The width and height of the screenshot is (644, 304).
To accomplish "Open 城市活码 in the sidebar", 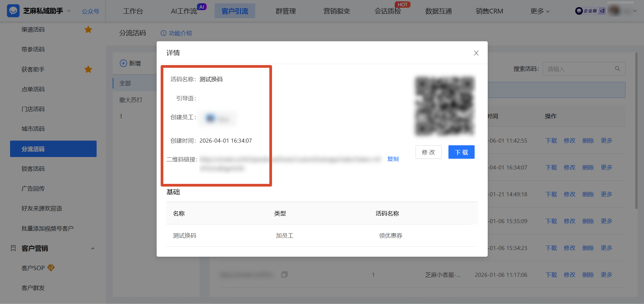I will pyautogui.click(x=33, y=129).
